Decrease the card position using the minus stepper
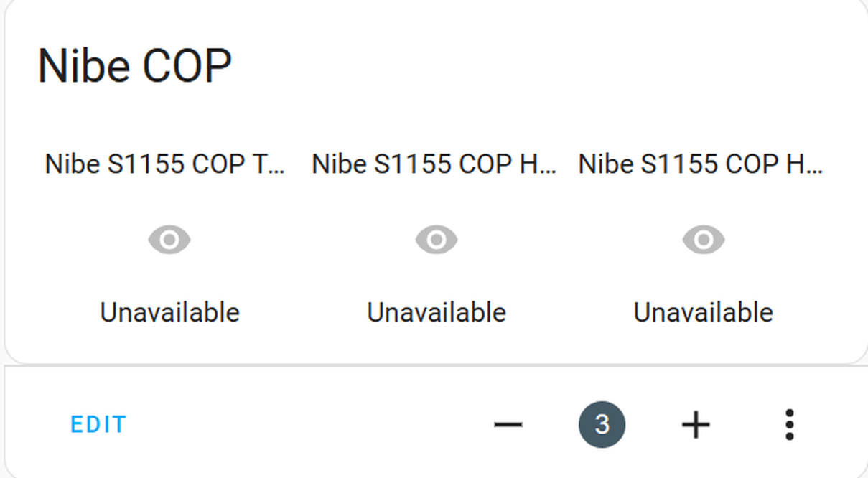The height and width of the screenshot is (478, 868). pyautogui.click(x=508, y=425)
